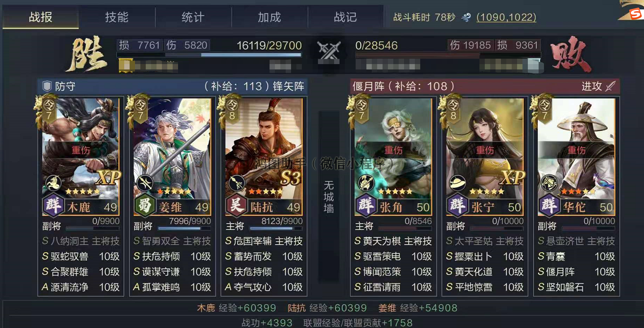Click the wind icon next to coordinates

(x=466, y=17)
